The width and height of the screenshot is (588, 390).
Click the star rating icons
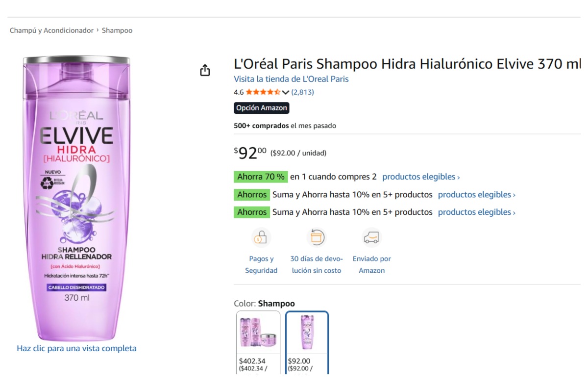click(x=263, y=92)
